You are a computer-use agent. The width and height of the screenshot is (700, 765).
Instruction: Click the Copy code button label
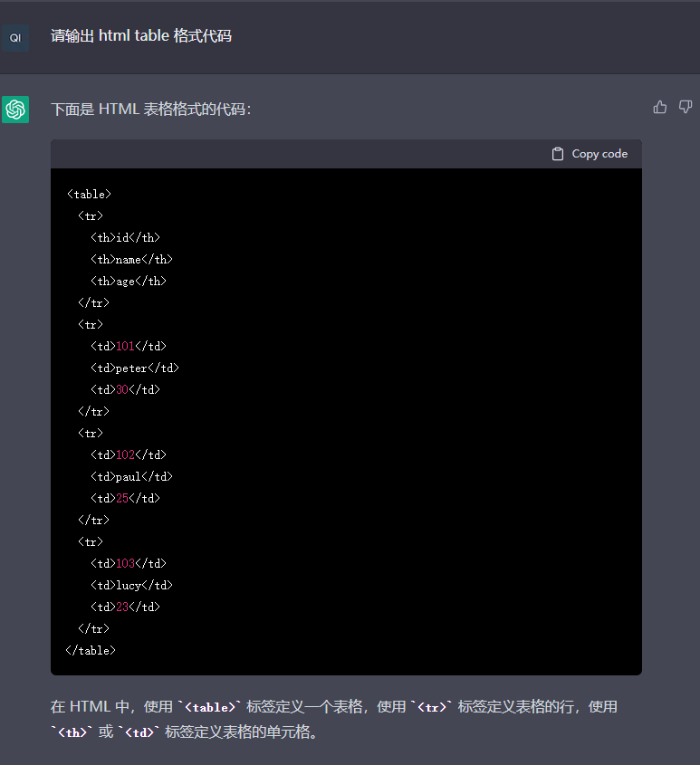[x=599, y=154]
